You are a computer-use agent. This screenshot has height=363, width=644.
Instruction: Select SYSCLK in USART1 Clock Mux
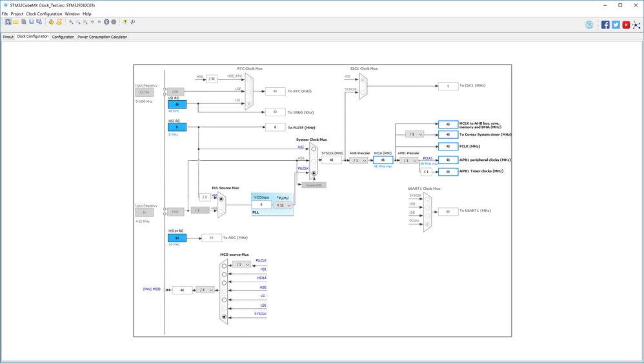427,199
